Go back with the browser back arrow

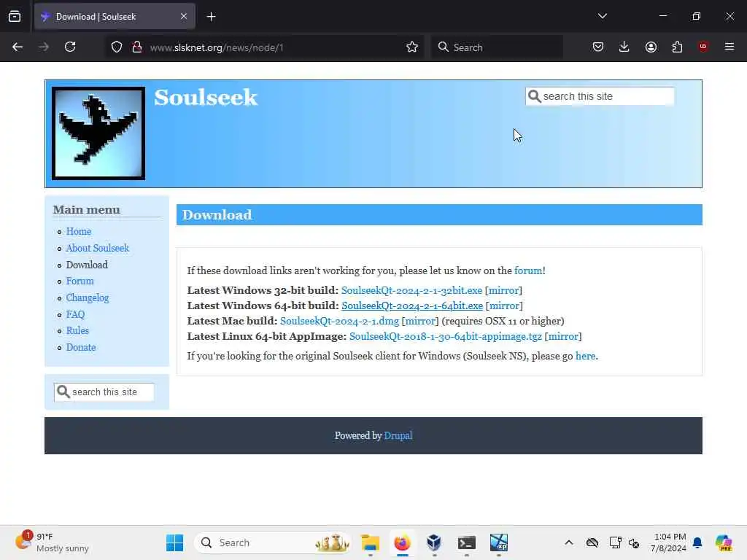click(x=18, y=47)
